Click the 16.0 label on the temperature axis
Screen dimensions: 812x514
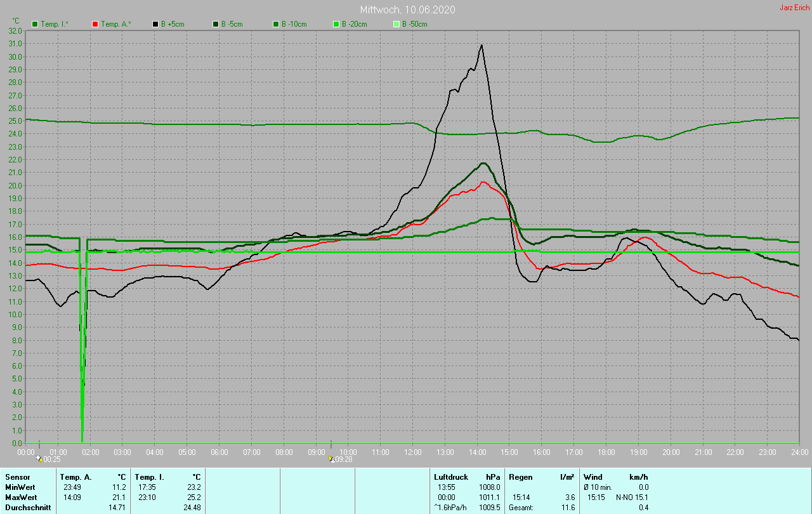pos(15,237)
